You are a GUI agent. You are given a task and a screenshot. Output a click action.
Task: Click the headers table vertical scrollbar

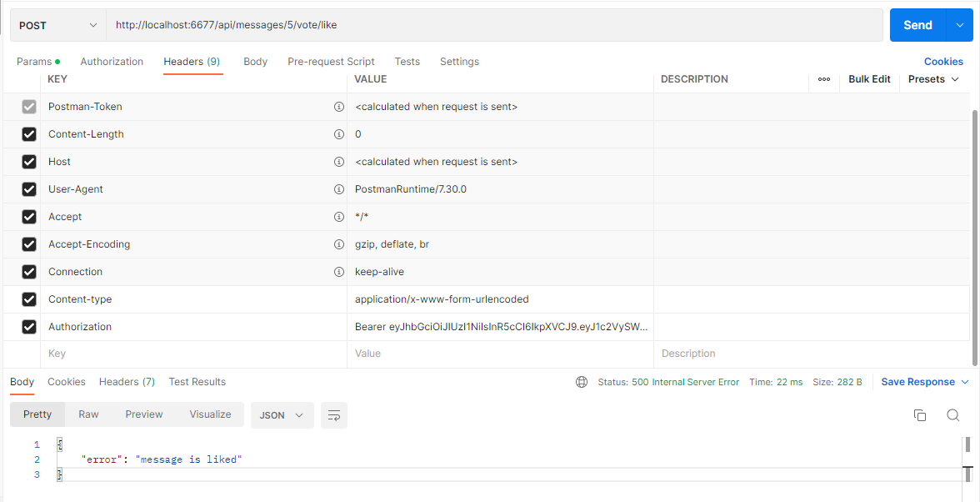click(x=975, y=238)
